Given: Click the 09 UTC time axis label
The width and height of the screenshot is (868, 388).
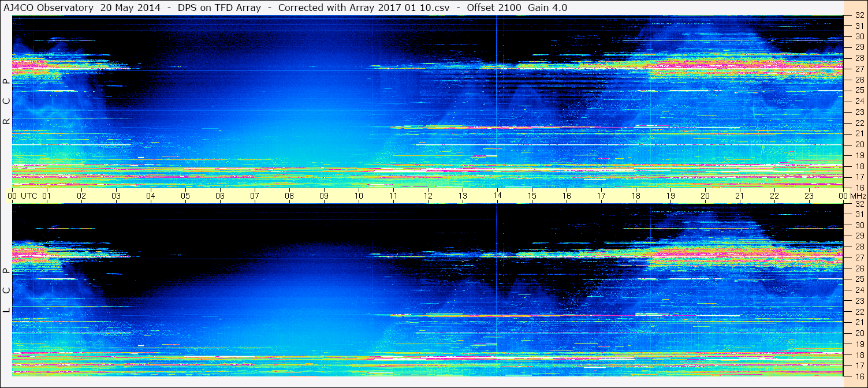Looking at the screenshot, I should [324, 196].
